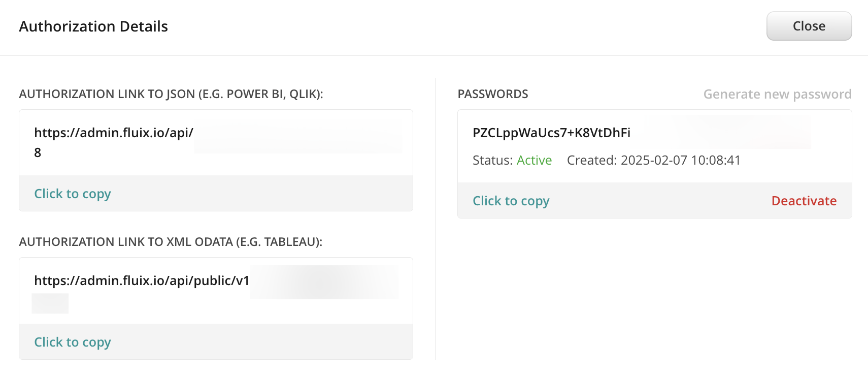Click the PASSWORDS section heading
Screen dimensions: 868x373
pos(492,94)
